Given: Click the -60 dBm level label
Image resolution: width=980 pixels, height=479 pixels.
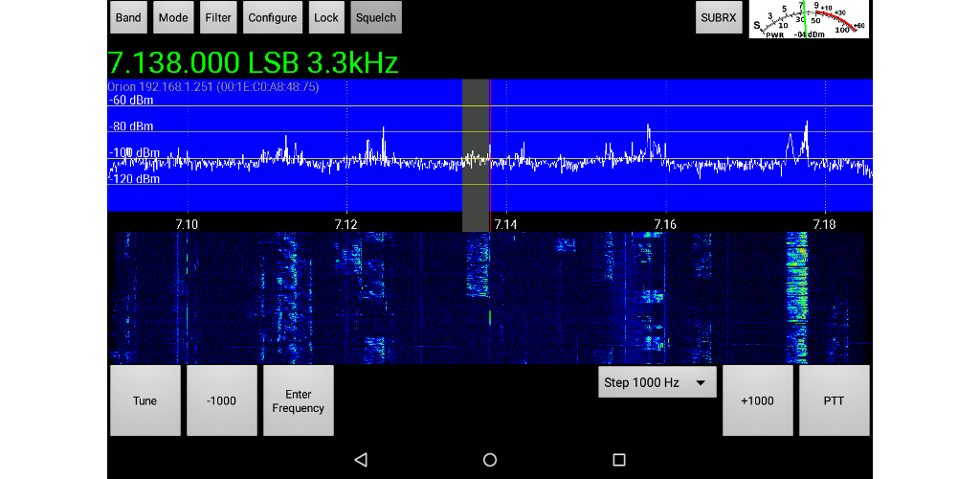Looking at the screenshot, I should pos(130,100).
